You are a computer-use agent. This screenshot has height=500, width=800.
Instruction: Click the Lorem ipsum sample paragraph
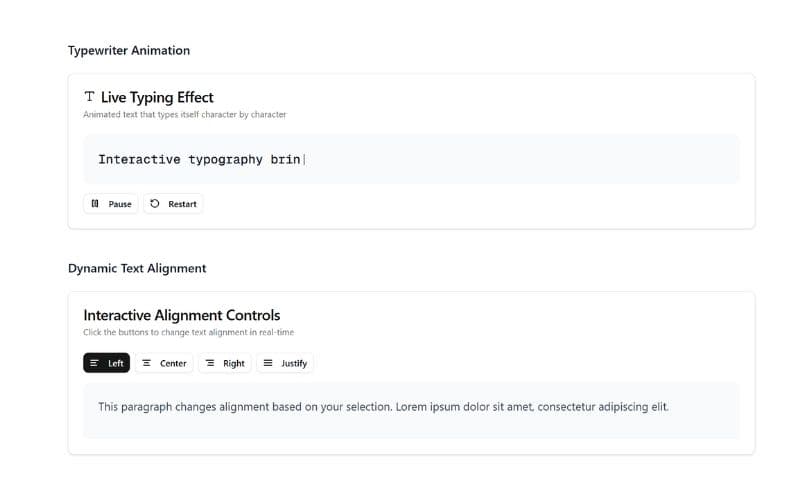coord(383,407)
